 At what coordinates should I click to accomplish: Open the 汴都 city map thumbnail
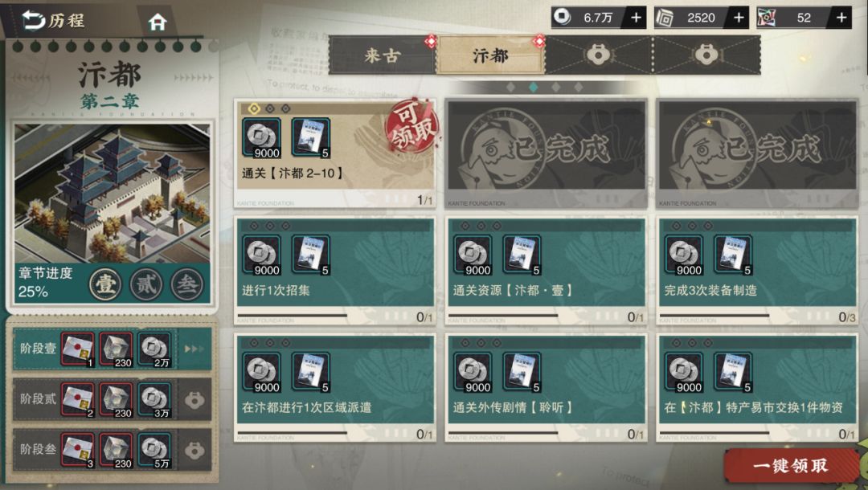(113, 193)
